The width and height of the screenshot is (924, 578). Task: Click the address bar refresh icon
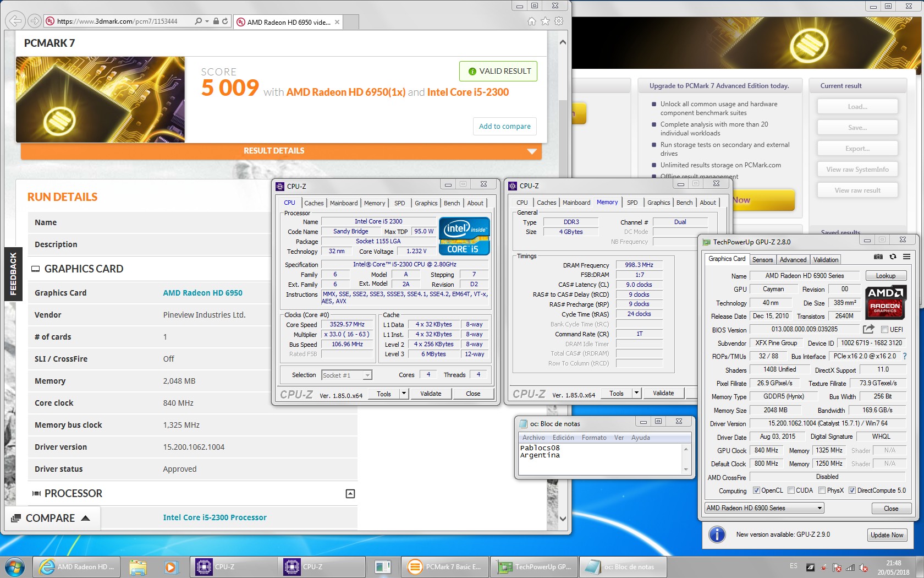click(x=225, y=21)
